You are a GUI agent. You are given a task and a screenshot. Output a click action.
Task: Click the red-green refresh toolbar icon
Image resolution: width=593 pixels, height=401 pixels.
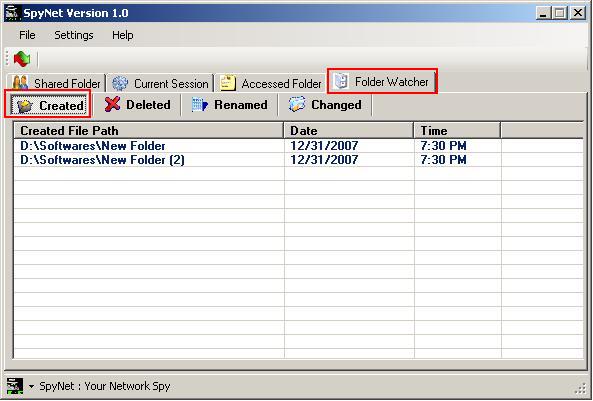coord(22,59)
